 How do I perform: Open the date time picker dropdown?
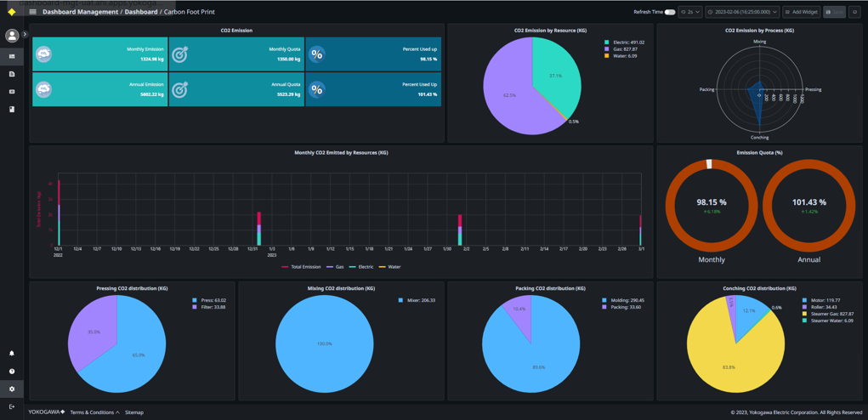click(742, 12)
